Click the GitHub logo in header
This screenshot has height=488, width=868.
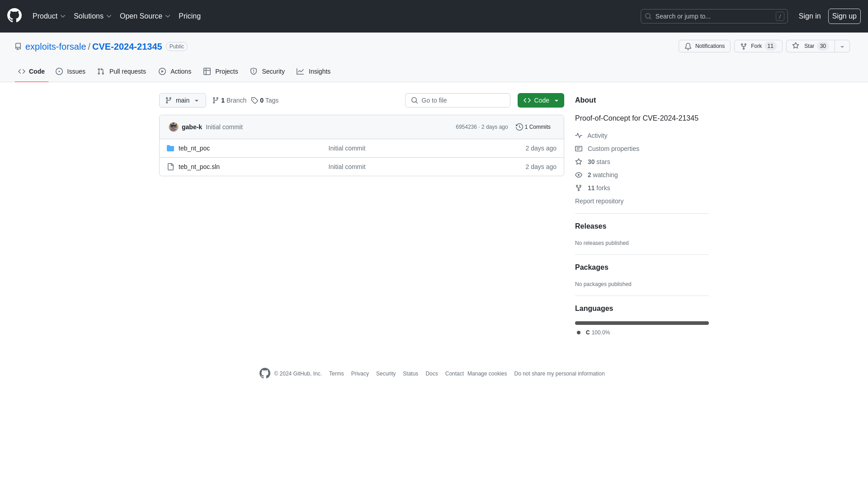point(14,16)
